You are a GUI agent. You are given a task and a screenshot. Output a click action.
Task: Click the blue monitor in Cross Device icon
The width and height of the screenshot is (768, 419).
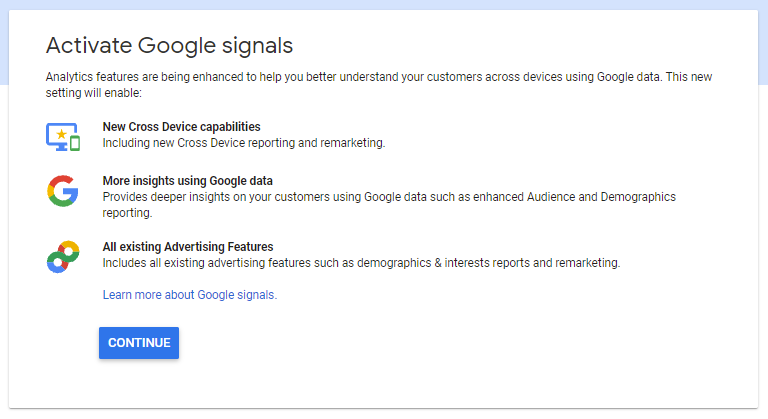coord(57,135)
